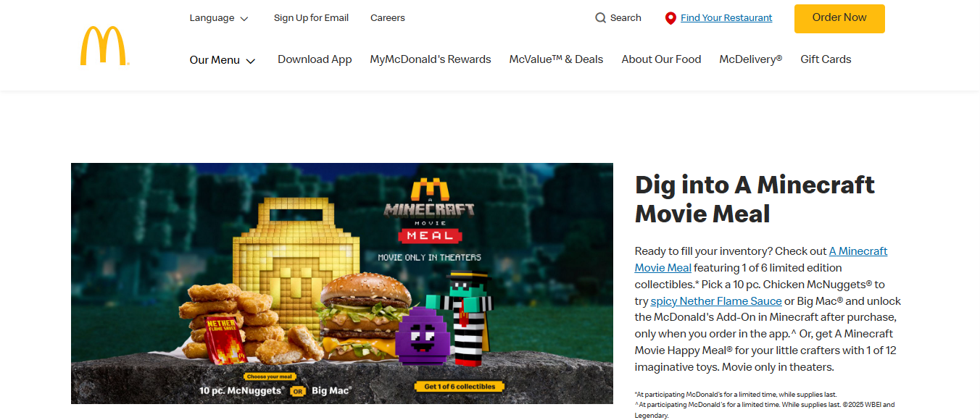Select Gift Cards in the navigation
Viewport: 980px width, 420px height.
coord(826,59)
